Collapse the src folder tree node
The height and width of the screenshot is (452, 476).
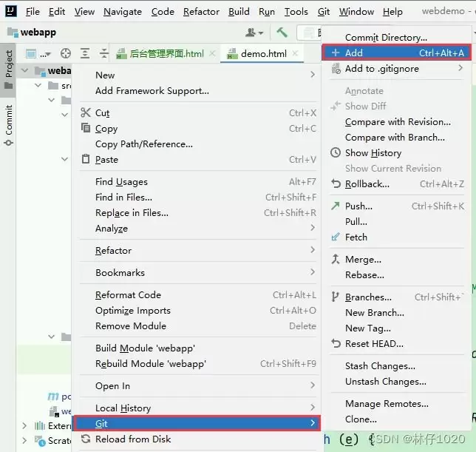point(38,85)
